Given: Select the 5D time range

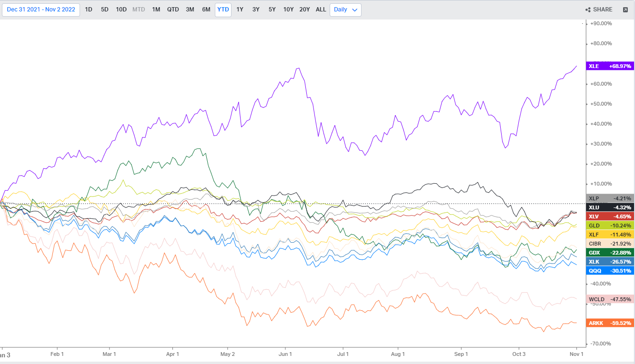Looking at the screenshot, I should [104, 10].
